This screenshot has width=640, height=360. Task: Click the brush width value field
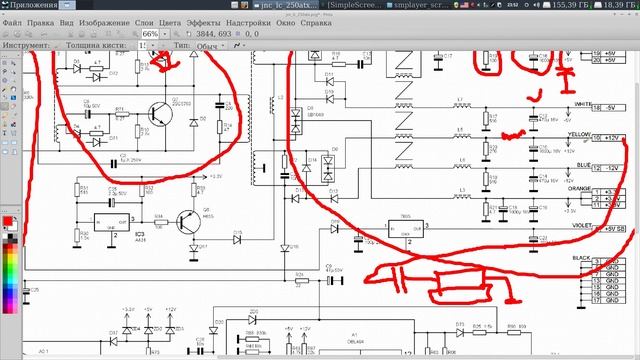click(142, 45)
